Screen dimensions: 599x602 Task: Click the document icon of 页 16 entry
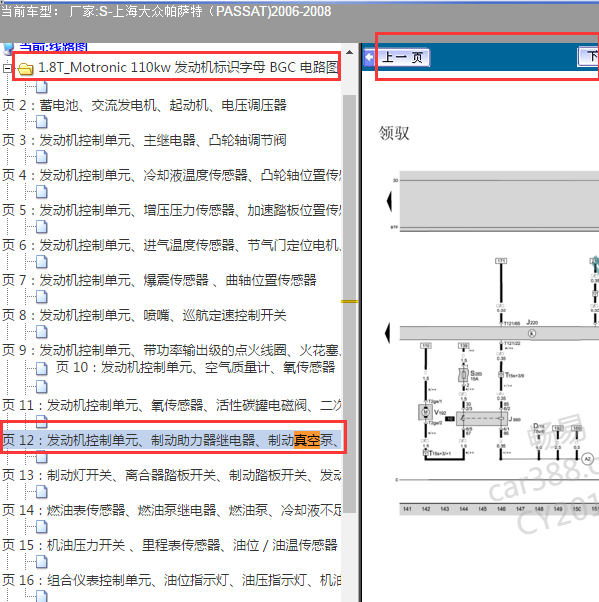tap(41, 562)
